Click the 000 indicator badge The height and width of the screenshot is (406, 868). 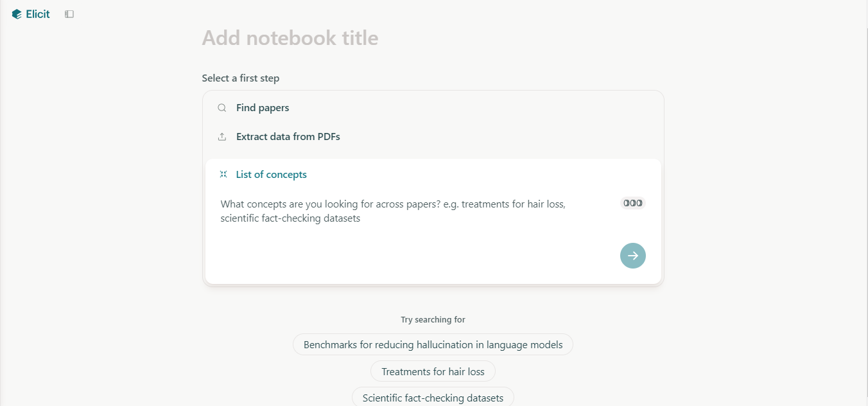coord(632,203)
